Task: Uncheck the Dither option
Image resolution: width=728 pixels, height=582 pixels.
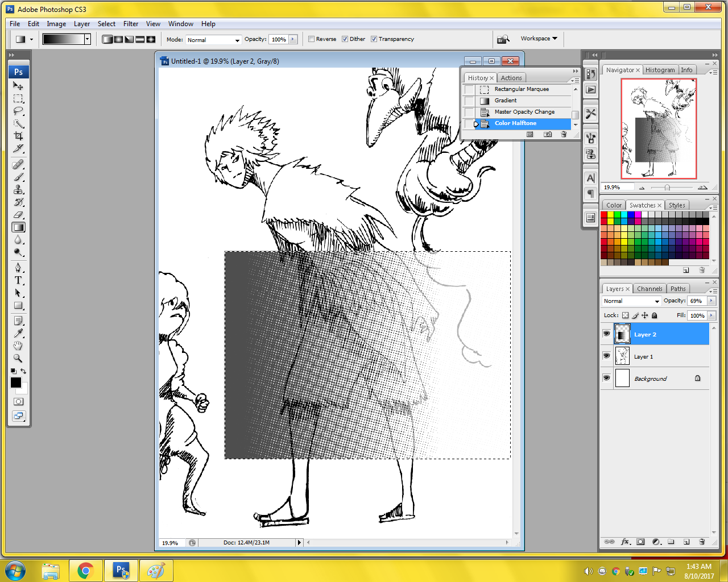Action: 345,39
